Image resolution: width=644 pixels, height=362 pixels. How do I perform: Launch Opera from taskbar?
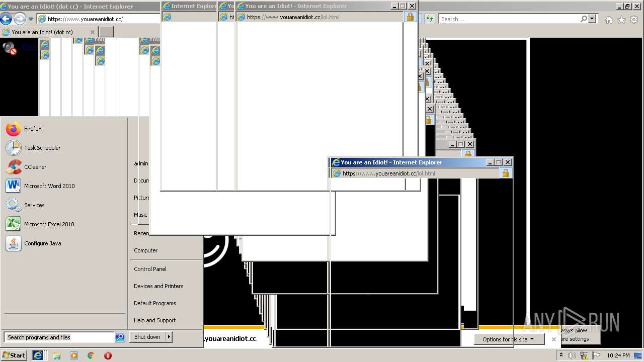point(108,355)
